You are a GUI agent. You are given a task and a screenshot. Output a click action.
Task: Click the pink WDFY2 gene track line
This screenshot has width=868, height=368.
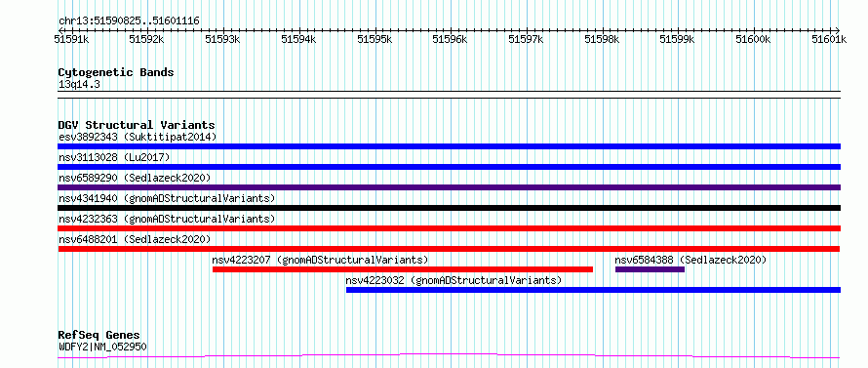pos(449,355)
